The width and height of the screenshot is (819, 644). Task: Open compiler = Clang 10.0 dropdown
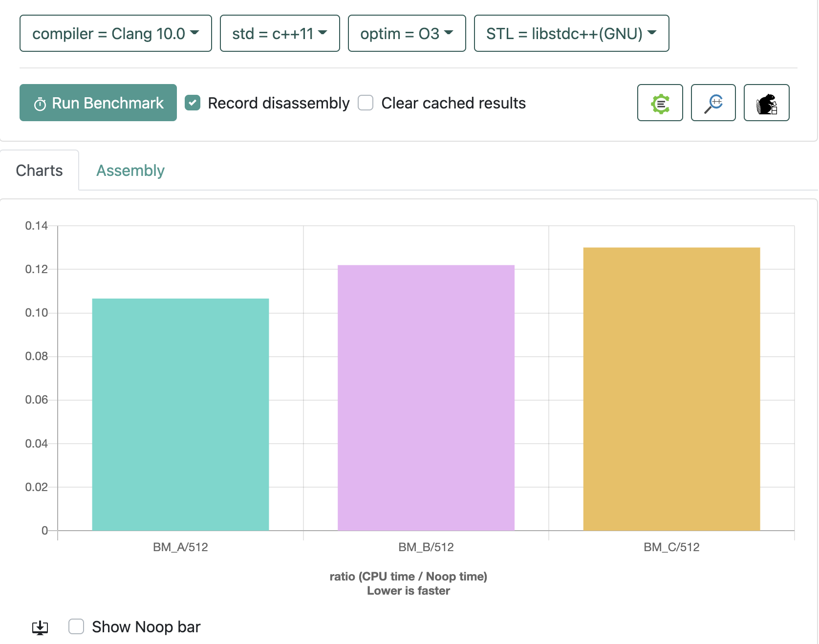click(x=116, y=33)
